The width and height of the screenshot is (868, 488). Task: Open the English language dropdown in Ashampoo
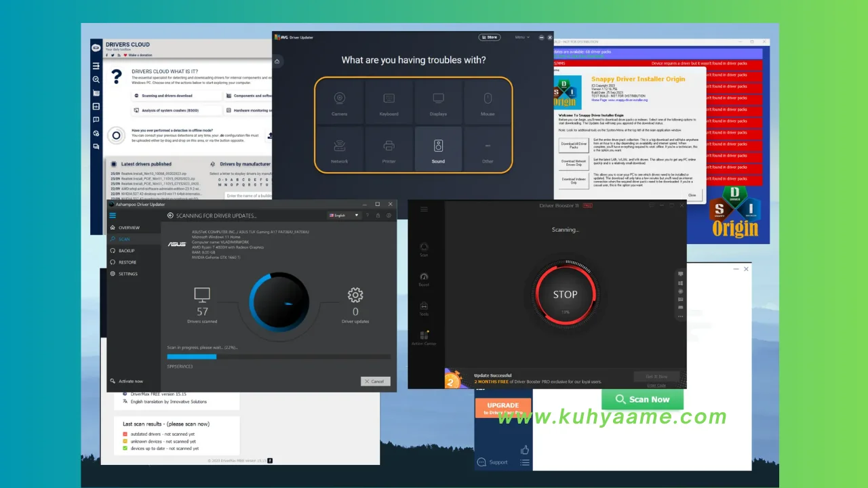(x=344, y=216)
